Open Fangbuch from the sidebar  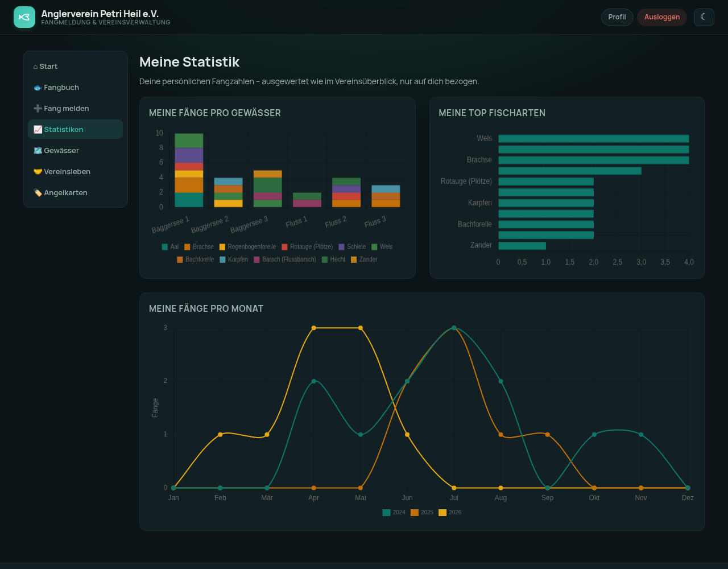(x=75, y=87)
